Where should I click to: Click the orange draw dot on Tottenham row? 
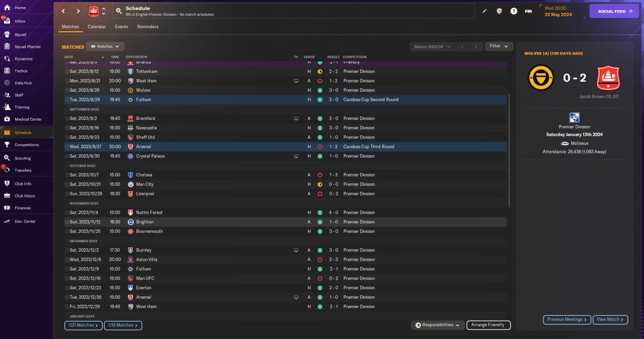(x=319, y=72)
